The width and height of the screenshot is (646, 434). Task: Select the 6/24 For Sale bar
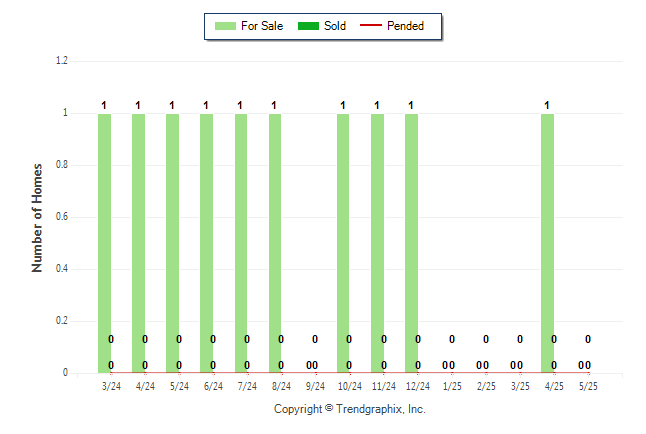(x=206, y=243)
